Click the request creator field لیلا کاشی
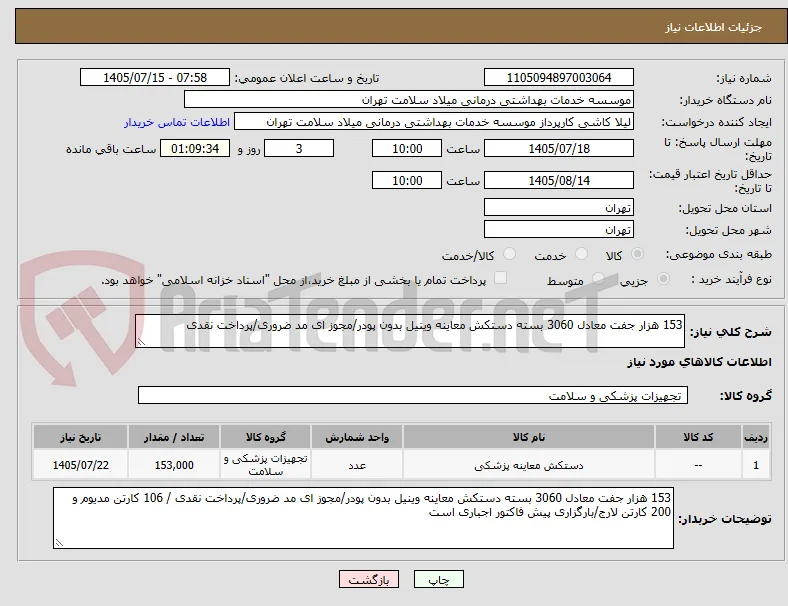The height and width of the screenshot is (606, 788). tap(434, 122)
